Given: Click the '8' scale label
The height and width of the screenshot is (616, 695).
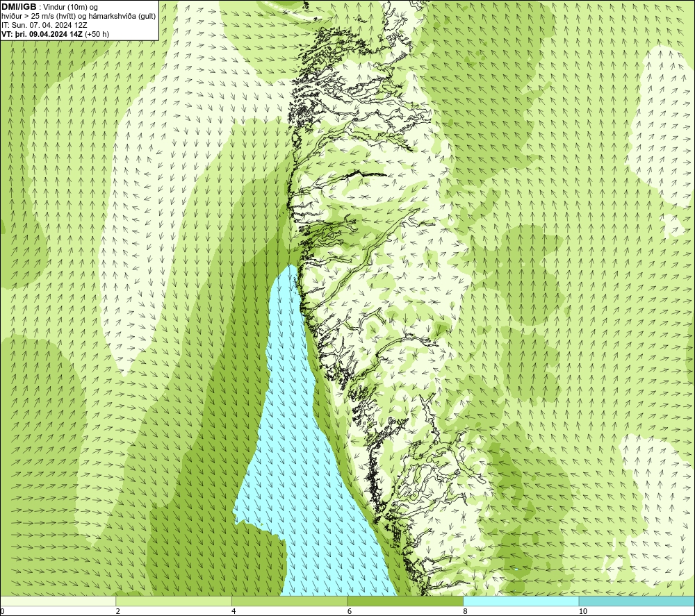Looking at the screenshot, I should [466, 611].
